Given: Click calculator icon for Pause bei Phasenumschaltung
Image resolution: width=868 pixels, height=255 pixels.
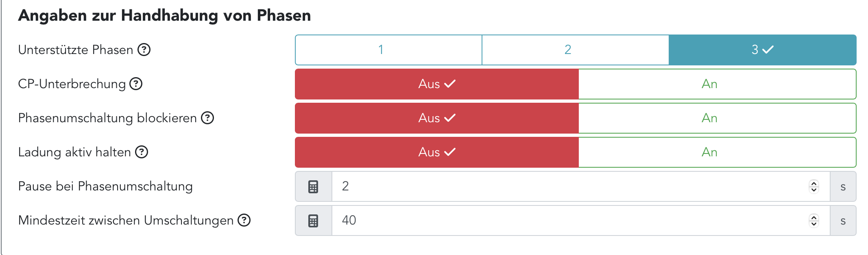Looking at the screenshot, I should 313,187.
